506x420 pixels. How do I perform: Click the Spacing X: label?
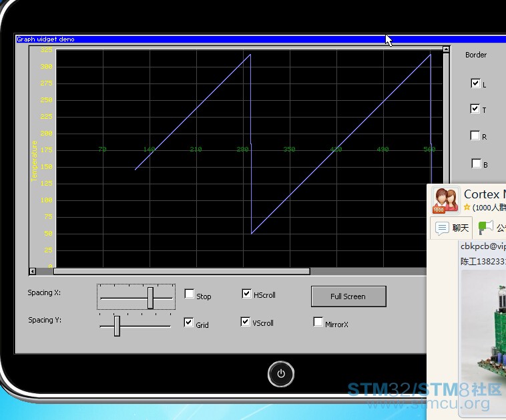[44, 292]
